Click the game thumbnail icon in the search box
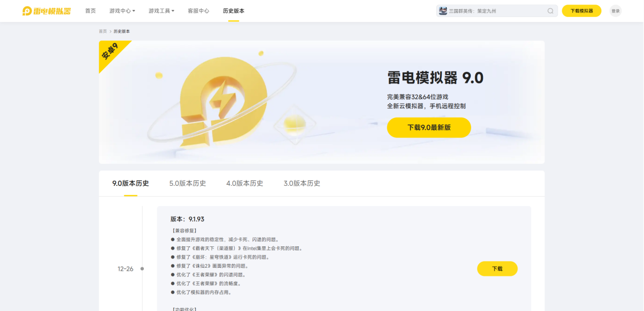Image resolution: width=644 pixels, height=311 pixels. click(x=443, y=11)
